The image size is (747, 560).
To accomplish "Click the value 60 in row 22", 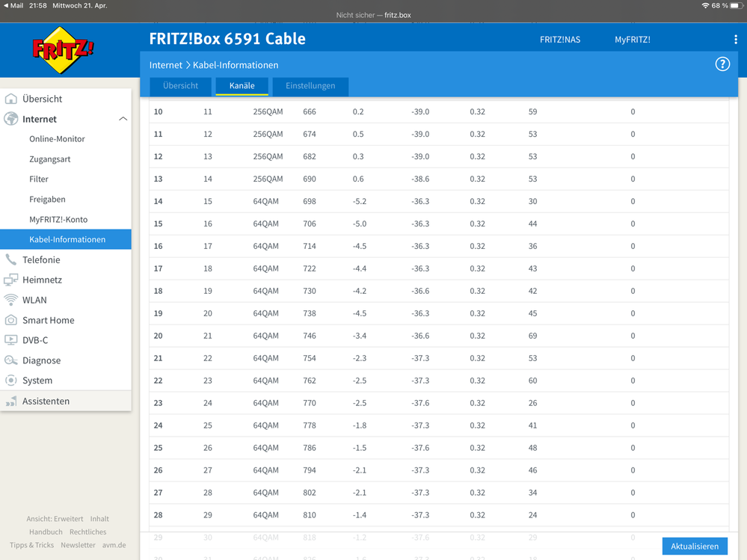I will pyautogui.click(x=532, y=381).
